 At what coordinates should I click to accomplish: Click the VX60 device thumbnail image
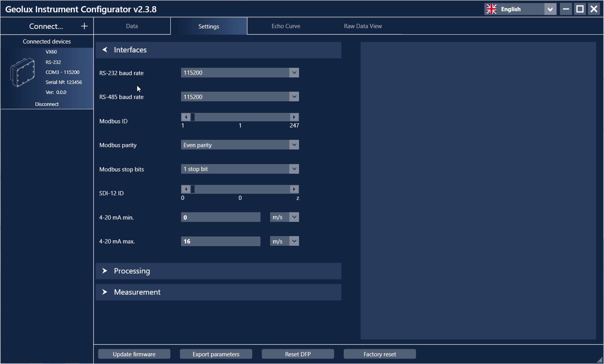pyautogui.click(x=23, y=72)
